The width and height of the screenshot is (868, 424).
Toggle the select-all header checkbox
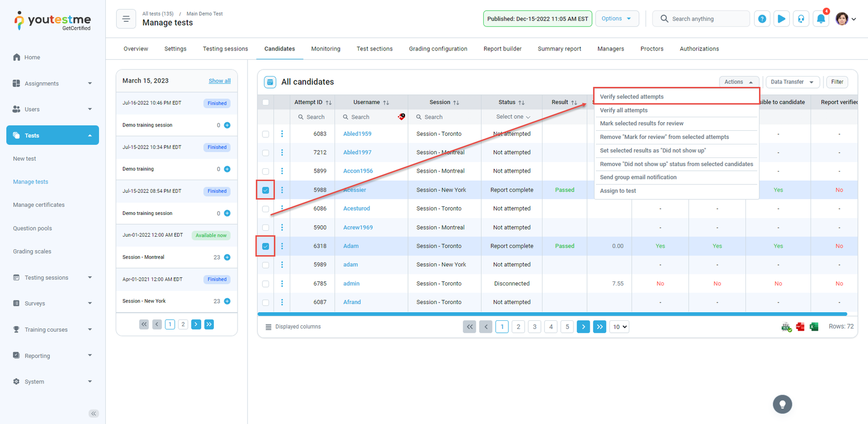265,102
